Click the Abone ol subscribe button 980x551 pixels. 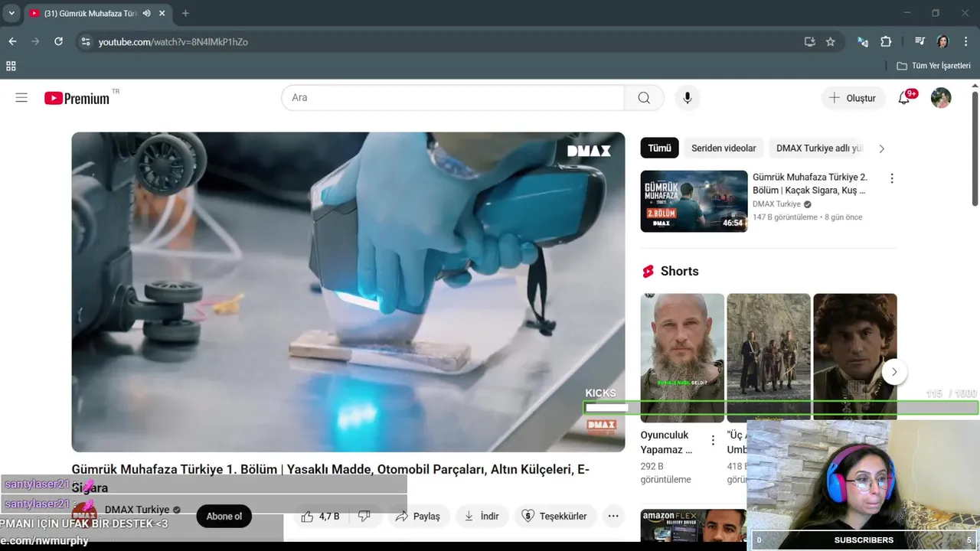tap(224, 517)
